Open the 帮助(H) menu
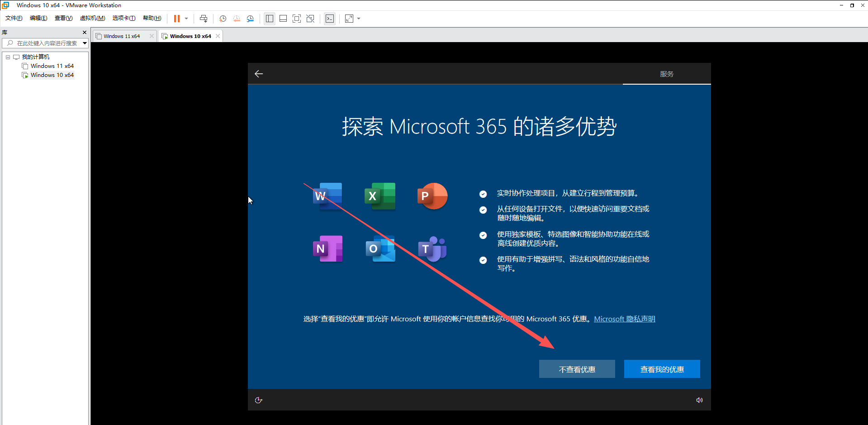This screenshot has height=425, width=868. point(152,18)
